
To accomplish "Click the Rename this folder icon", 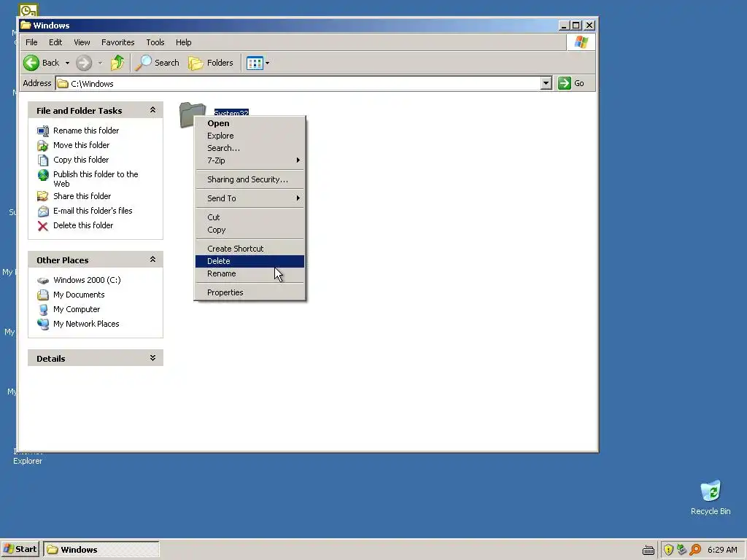I will [x=43, y=131].
